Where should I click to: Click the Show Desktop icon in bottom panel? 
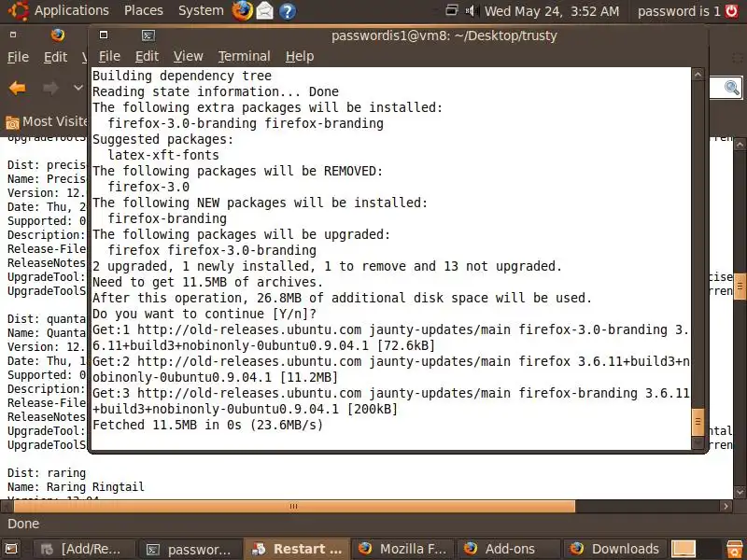click(x=11, y=549)
